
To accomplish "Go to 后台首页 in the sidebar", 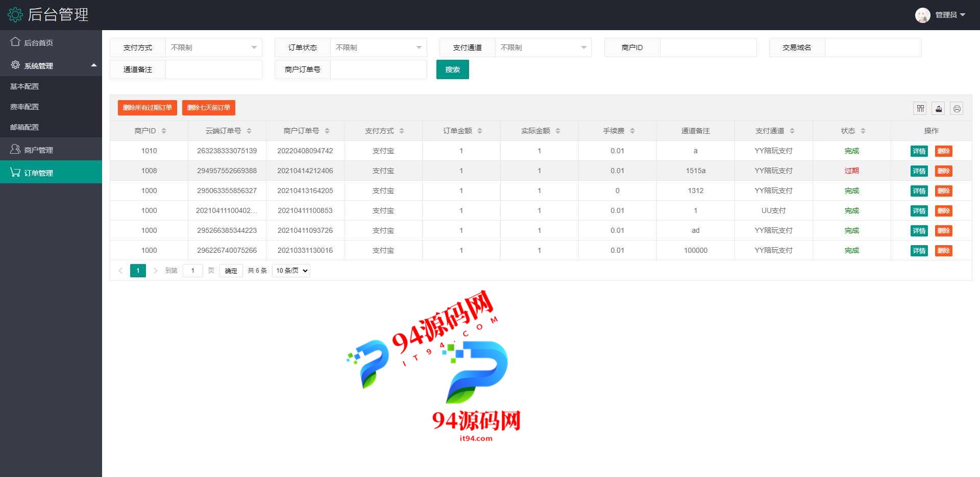I will pyautogui.click(x=51, y=42).
